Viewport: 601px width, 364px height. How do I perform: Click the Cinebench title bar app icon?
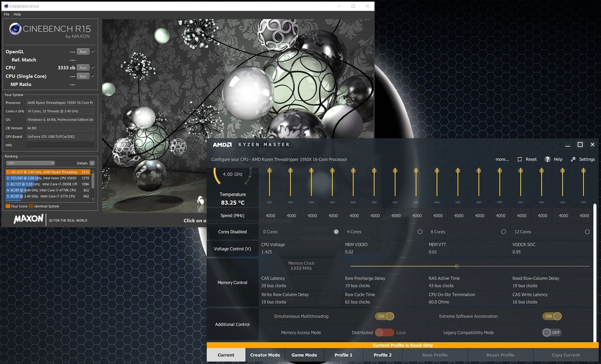click(x=6, y=6)
